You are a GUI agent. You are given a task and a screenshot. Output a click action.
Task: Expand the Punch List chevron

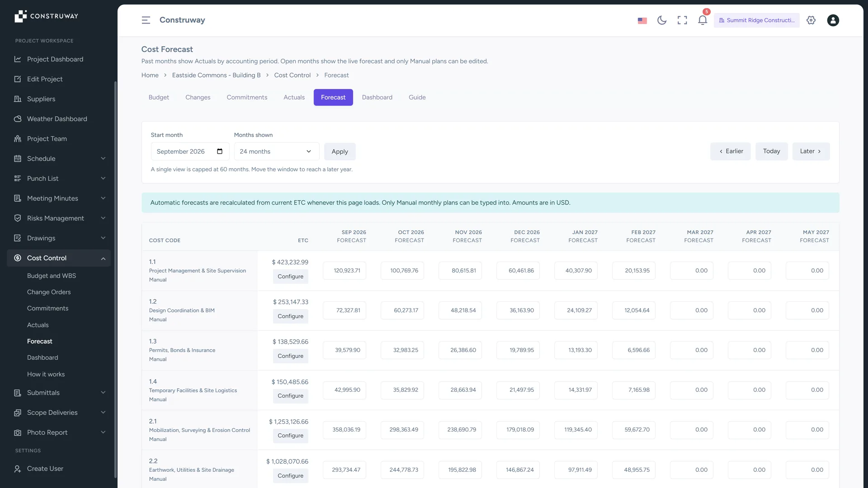pyautogui.click(x=103, y=178)
